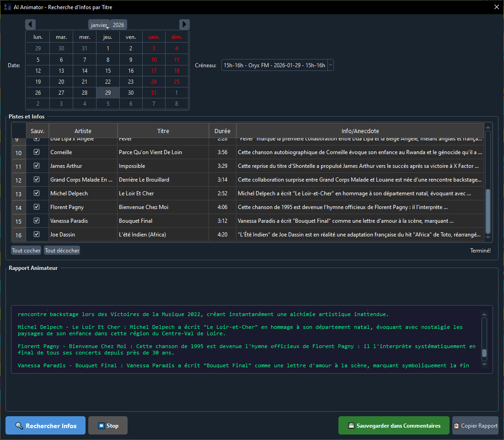Select January 30 in the calendar

131,93
